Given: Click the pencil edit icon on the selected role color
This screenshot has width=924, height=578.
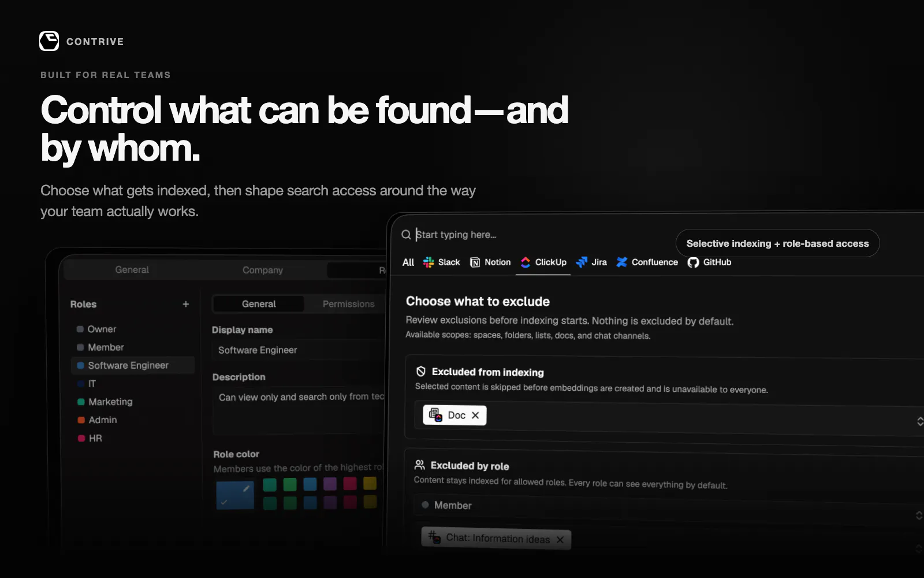Looking at the screenshot, I should 247,488.
